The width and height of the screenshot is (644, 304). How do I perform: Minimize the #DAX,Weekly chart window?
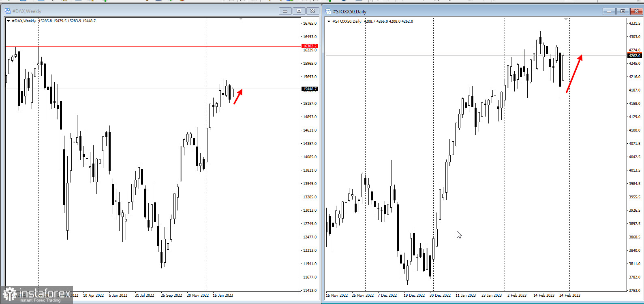click(x=285, y=11)
